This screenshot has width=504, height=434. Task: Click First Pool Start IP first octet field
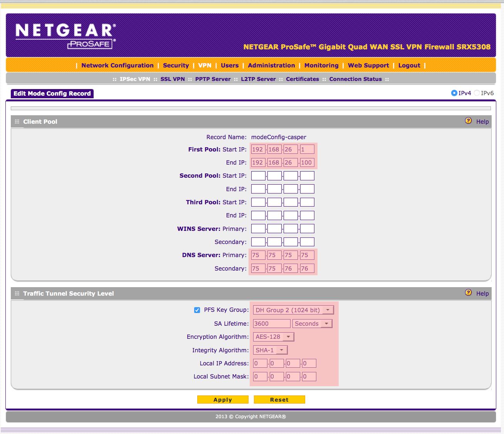258,149
